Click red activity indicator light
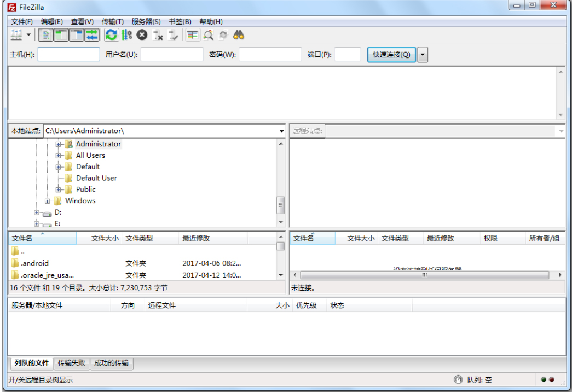Image resolution: width=572 pixels, height=392 pixels. (x=552, y=379)
